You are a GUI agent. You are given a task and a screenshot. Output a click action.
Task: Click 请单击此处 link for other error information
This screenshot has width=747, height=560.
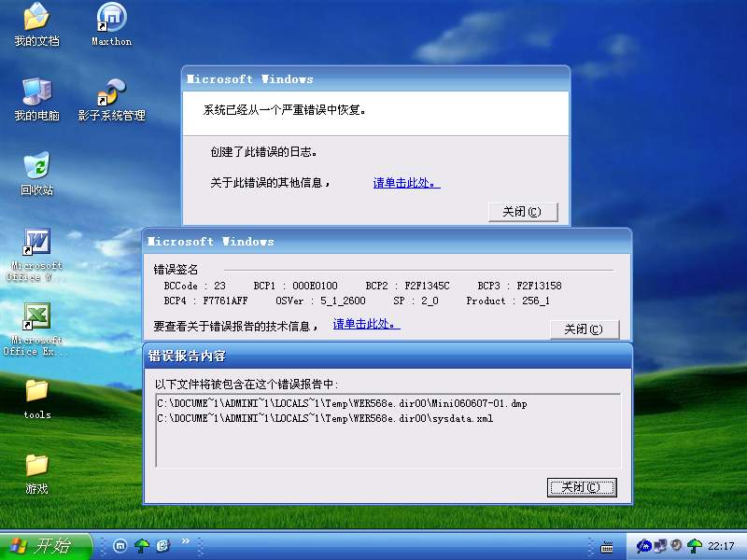pyautogui.click(x=406, y=183)
